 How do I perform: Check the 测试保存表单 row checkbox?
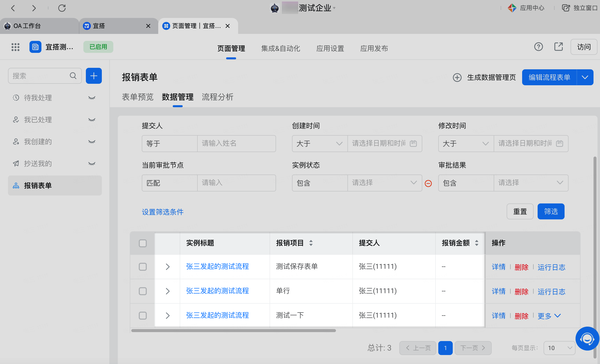(143, 267)
